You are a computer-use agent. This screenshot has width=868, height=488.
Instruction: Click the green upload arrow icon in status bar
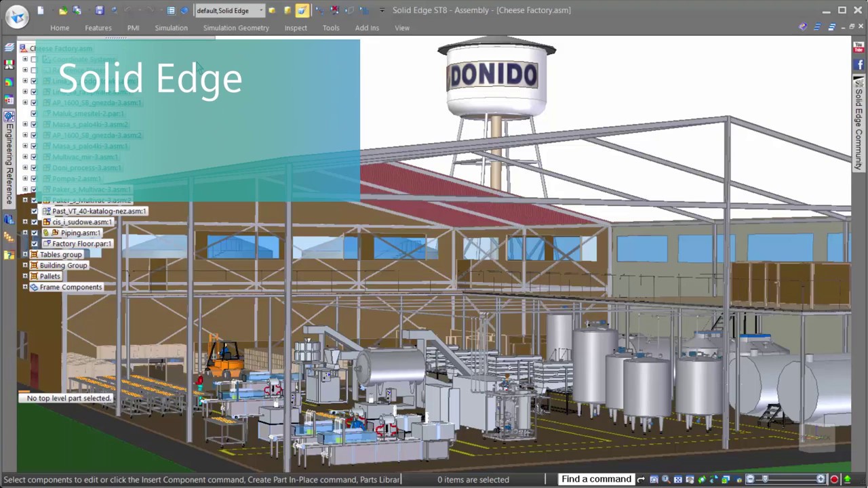847,480
